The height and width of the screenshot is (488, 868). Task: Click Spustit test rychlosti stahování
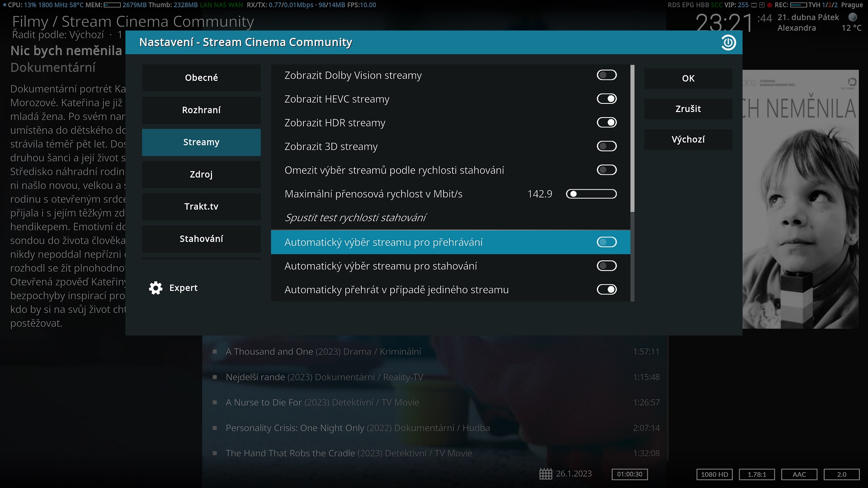point(355,218)
